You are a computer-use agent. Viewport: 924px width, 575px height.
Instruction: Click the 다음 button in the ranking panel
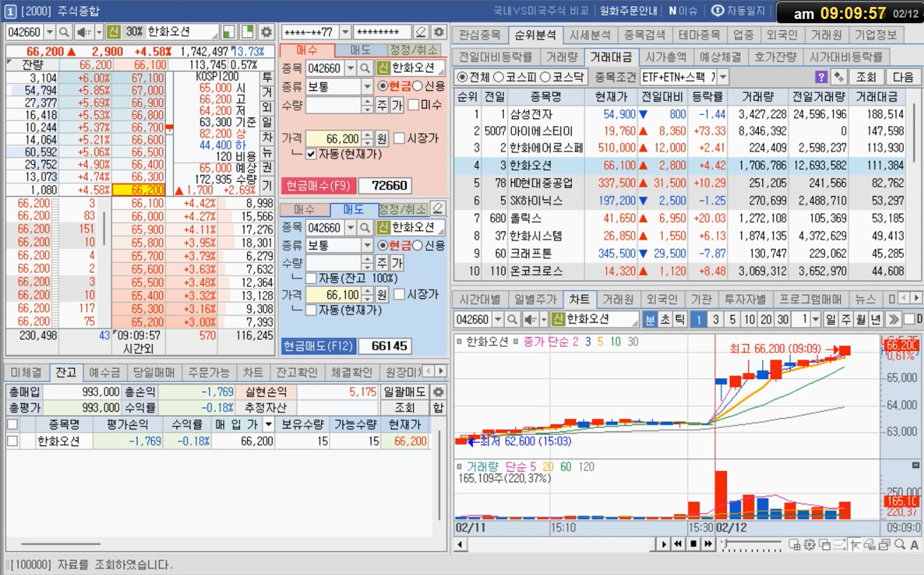coord(904,77)
